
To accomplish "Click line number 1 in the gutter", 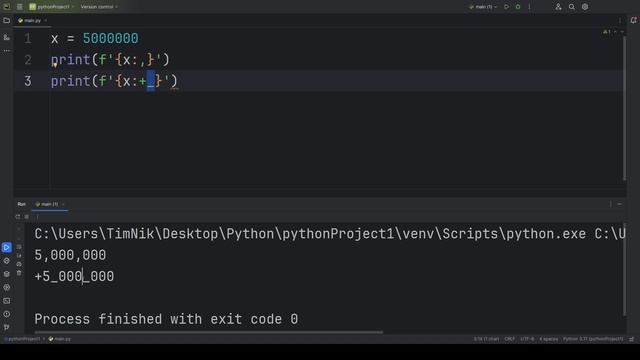I will point(27,39).
